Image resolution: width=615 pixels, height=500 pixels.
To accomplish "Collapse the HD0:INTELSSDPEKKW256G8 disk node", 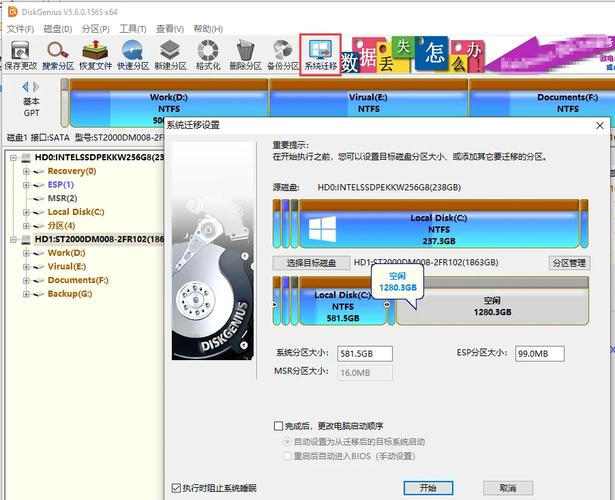I will (x=13, y=158).
